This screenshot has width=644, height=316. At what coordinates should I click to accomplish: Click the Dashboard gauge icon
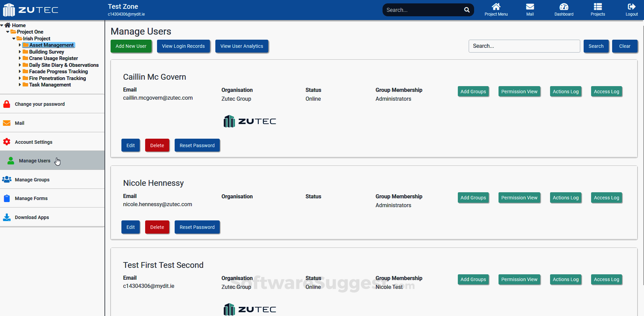pos(564,6)
